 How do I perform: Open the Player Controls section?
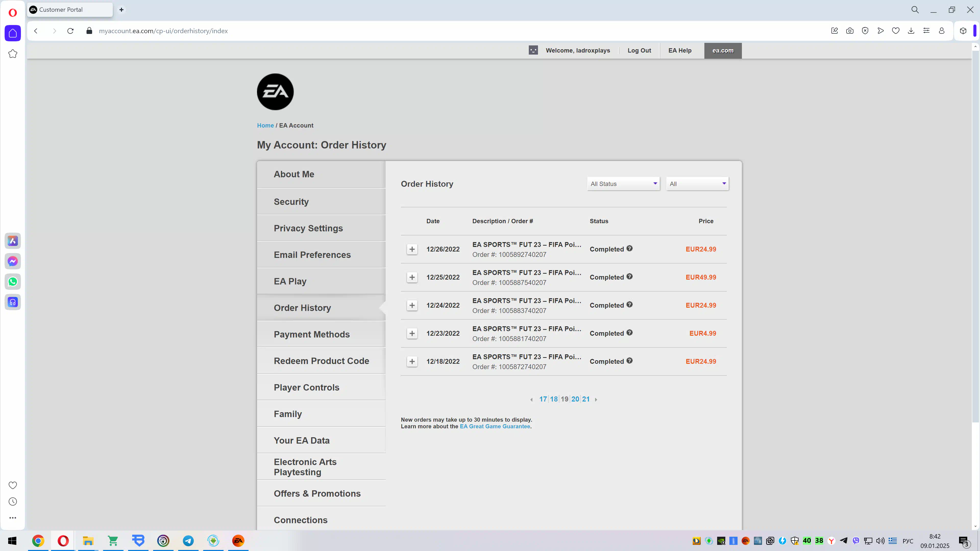[321, 387]
